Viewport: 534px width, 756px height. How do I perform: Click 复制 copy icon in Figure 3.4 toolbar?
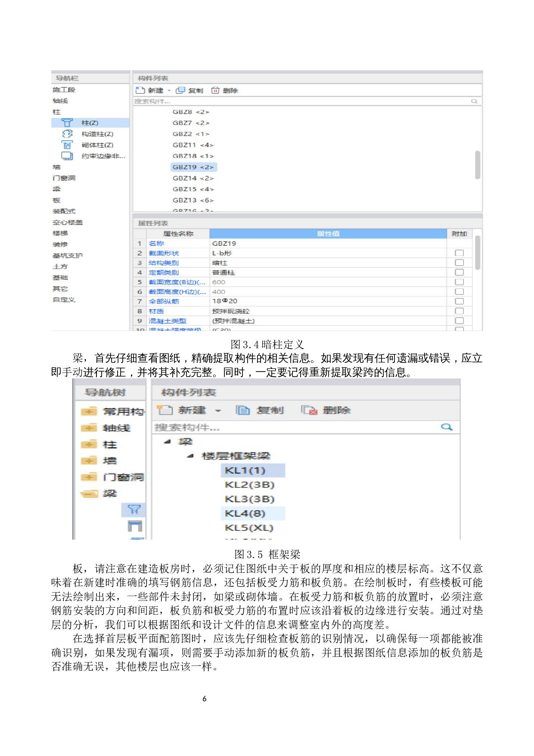tap(180, 90)
